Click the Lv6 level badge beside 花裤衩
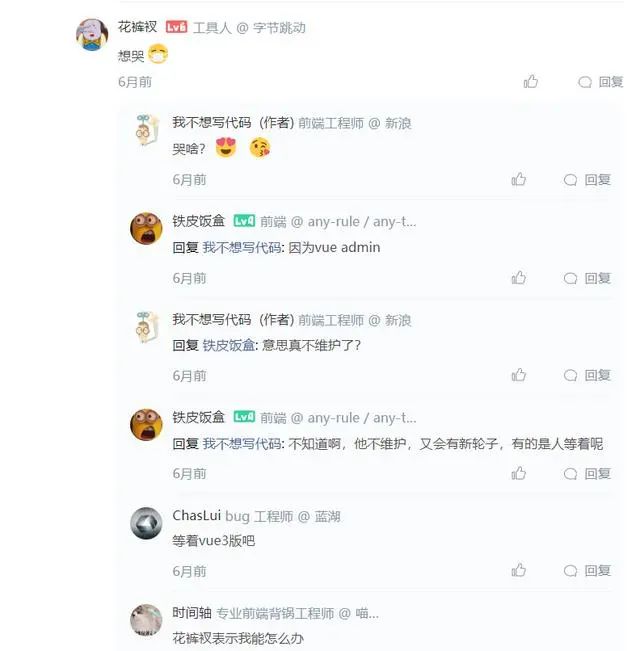 pyautogui.click(x=176, y=27)
